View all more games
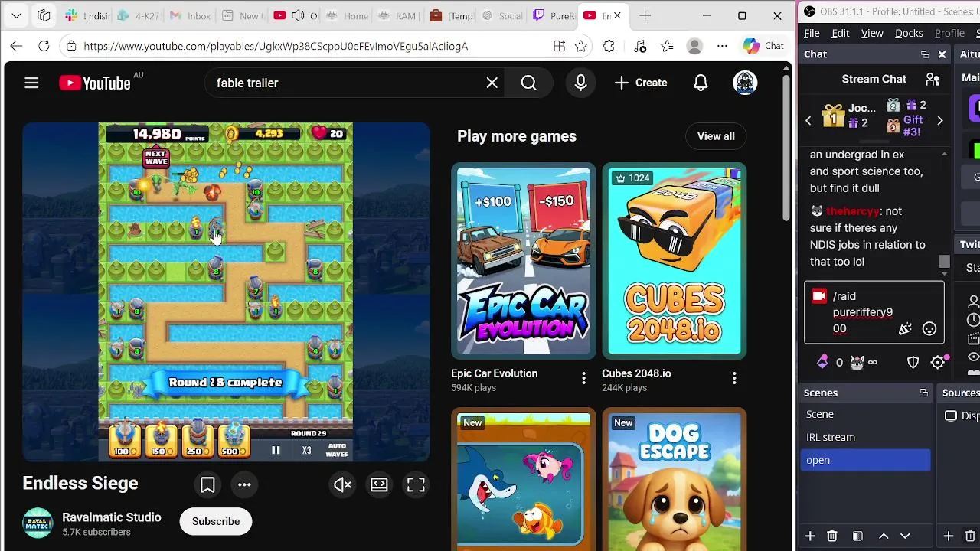Screen dimensions: 980x551 pos(716,136)
